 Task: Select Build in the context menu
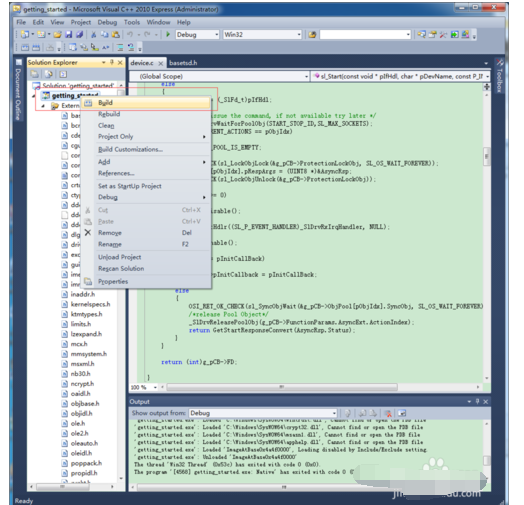(147, 103)
